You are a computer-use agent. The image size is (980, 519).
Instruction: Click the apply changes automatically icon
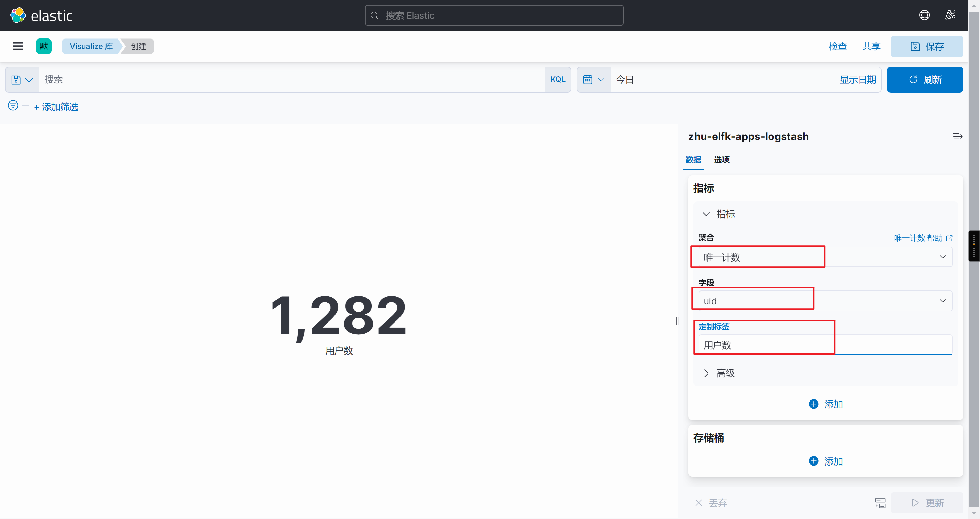[880, 503]
